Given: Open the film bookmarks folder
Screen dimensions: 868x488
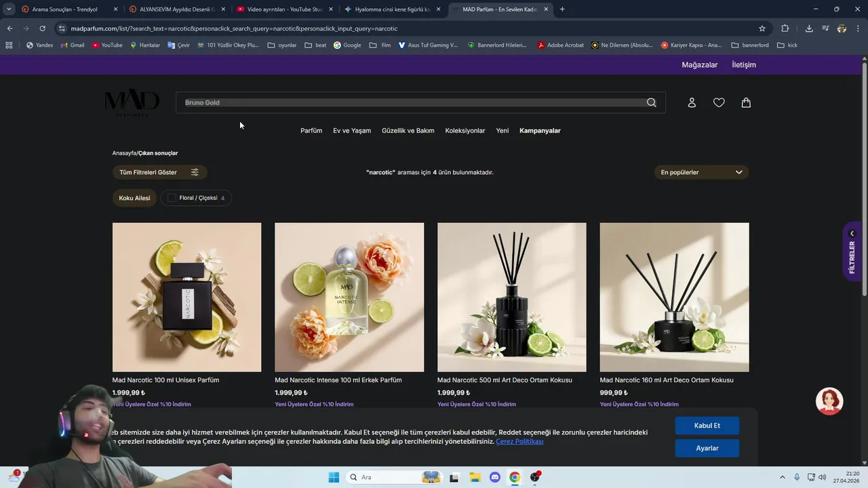Looking at the screenshot, I should 380,45.
